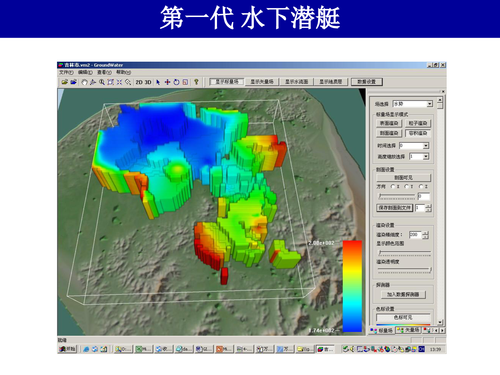Open the 编辑 menu

click(85, 72)
